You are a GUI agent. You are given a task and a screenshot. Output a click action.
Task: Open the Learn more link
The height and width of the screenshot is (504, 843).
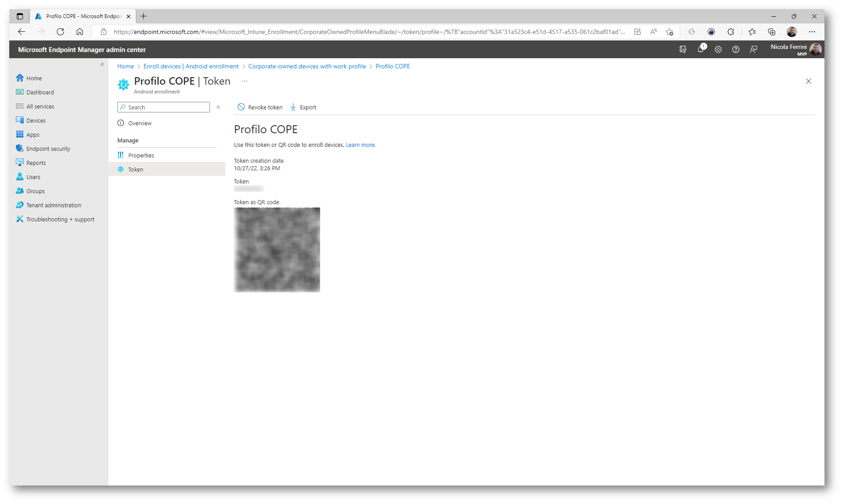pyautogui.click(x=360, y=145)
